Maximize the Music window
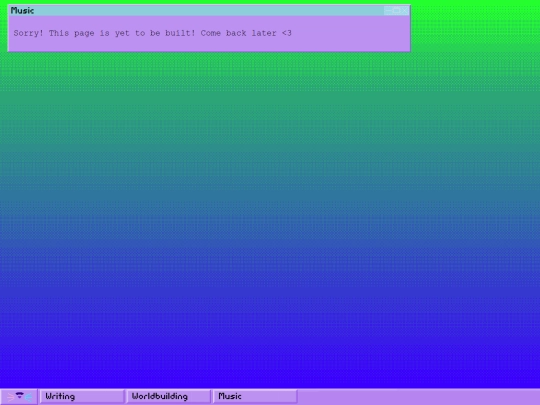This screenshot has height=405, width=540. click(x=396, y=11)
